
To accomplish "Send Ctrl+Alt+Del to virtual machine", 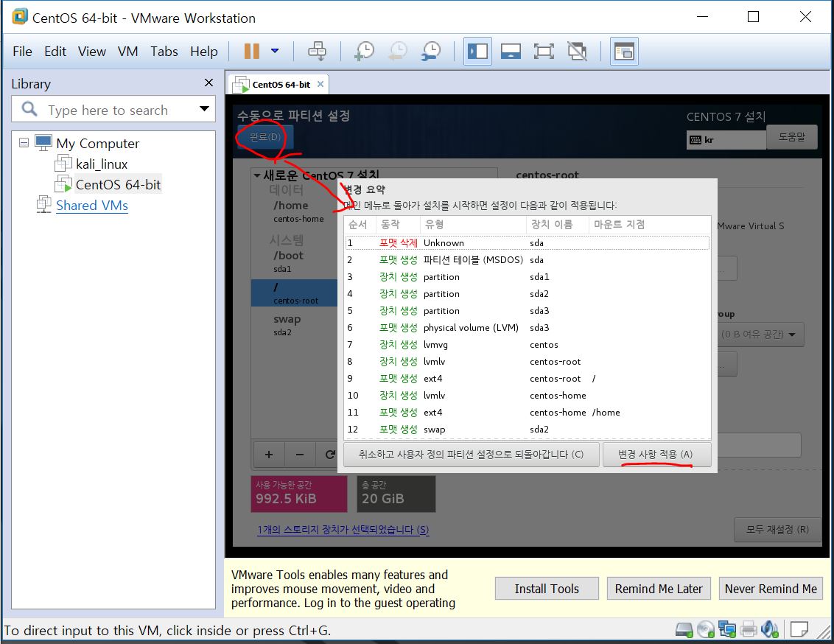I will point(317,52).
